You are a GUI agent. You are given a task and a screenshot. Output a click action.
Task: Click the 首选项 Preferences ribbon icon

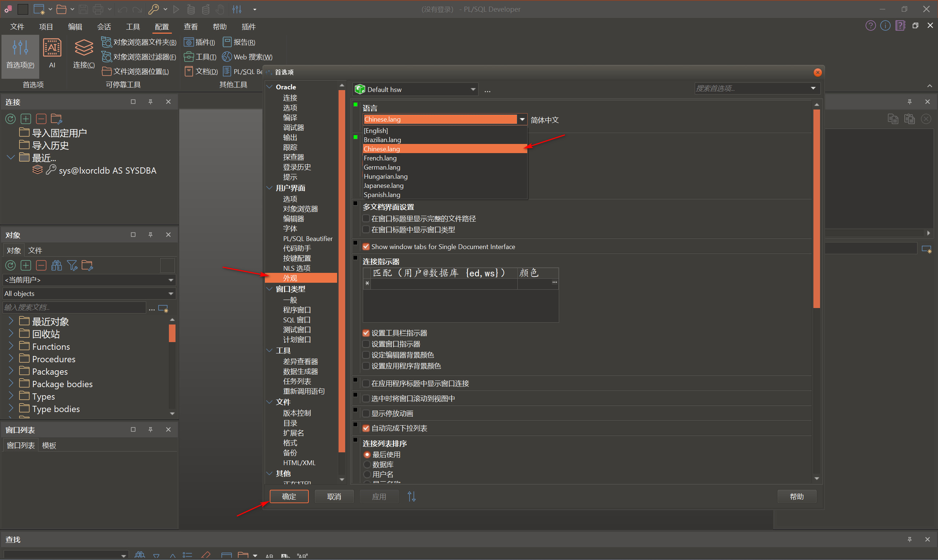pyautogui.click(x=20, y=53)
